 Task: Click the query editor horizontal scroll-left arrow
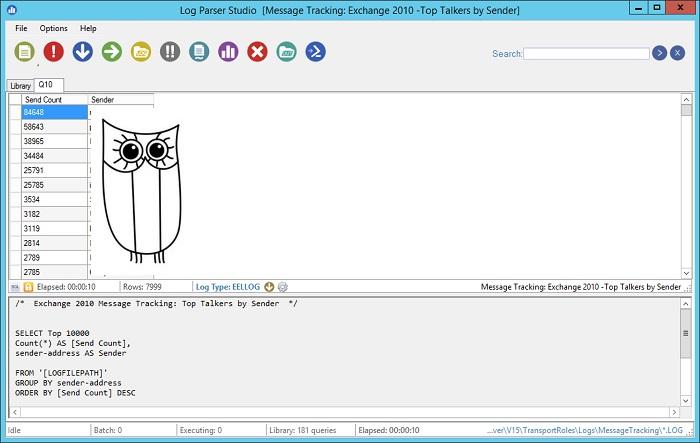(15, 412)
